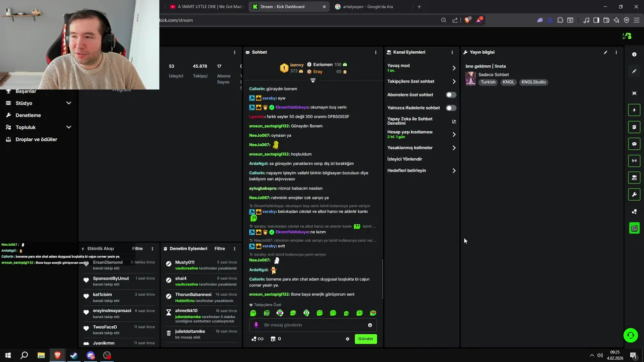Click the shop icon with count 0
The width and height of the screenshot is (644, 362).
[x=275, y=339]
